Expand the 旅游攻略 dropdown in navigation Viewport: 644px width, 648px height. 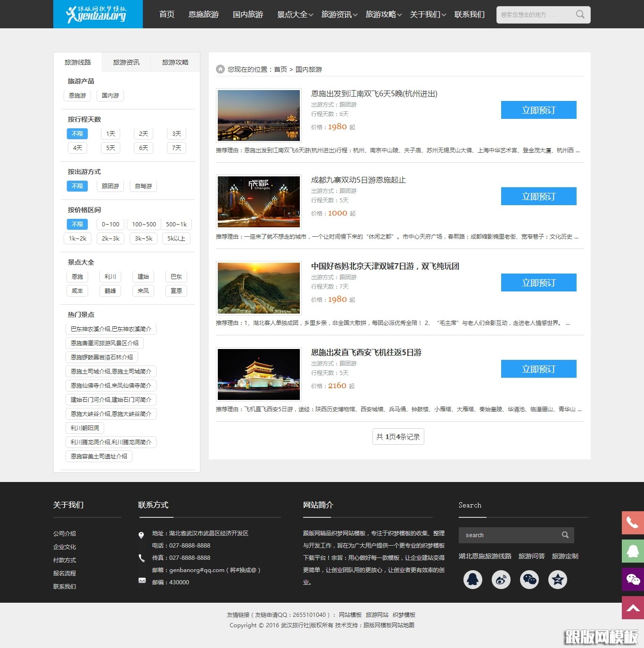click(x=383, y=15)
